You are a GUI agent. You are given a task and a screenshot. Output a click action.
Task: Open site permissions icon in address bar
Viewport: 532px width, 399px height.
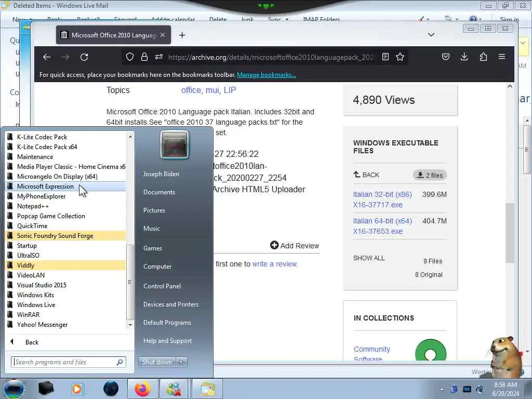[159, 57]
